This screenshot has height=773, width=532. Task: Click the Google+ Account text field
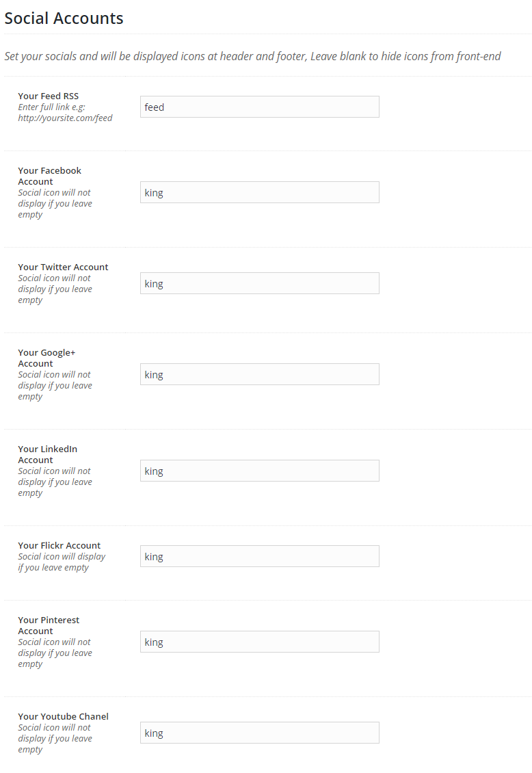[x=260, y=374]
